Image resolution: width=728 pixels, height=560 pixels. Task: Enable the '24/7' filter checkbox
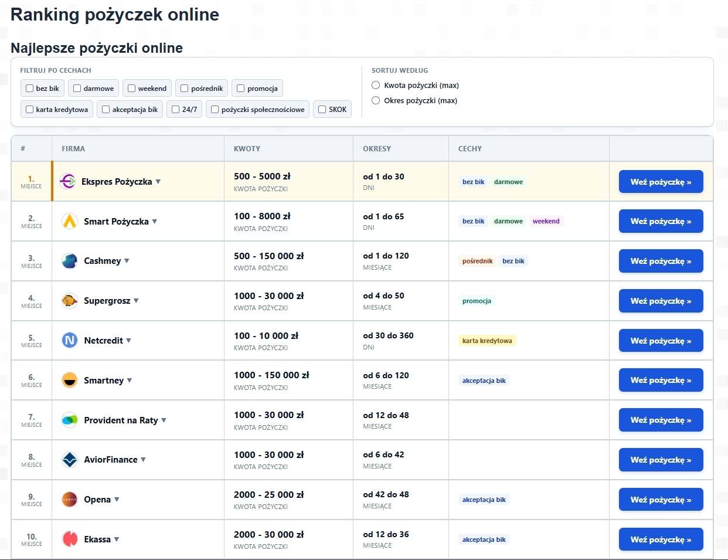click(175, 110)
